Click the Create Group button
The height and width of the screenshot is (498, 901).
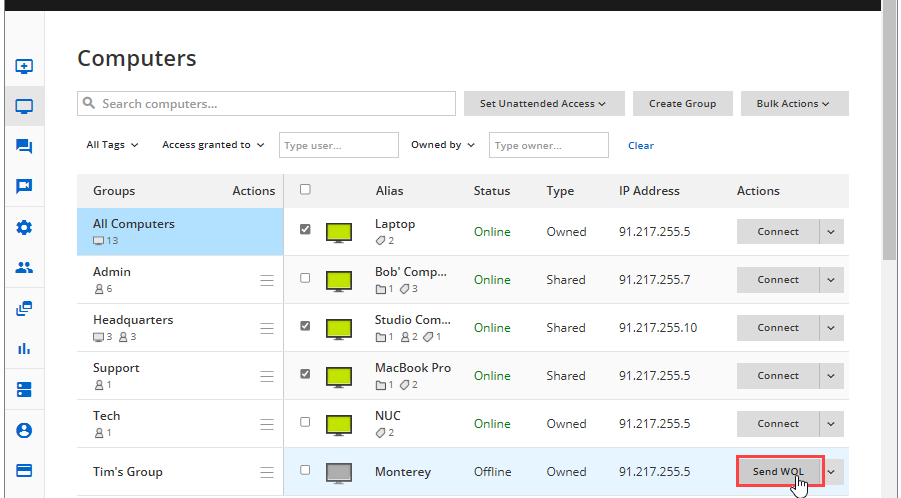tap(682, 104)
